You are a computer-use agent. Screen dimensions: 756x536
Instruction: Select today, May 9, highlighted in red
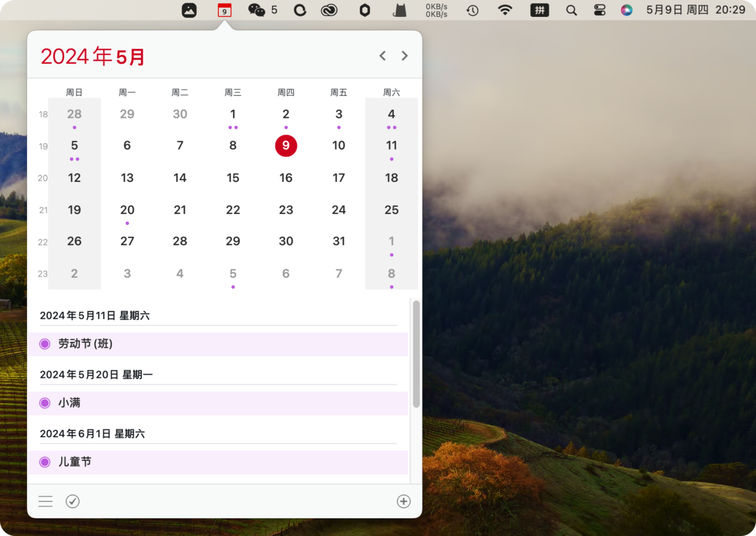286,145
